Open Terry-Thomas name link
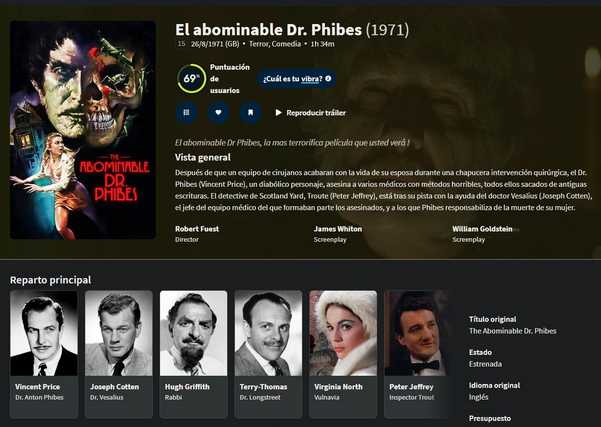This screenshot has height=427, width=601. pyautogui.click(x=263, y=387)
